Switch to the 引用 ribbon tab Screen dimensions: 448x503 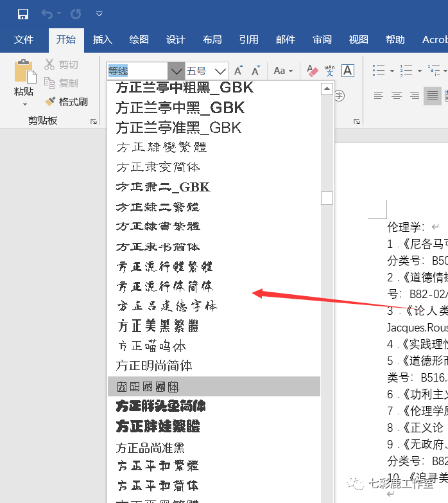tap(249, 40)
